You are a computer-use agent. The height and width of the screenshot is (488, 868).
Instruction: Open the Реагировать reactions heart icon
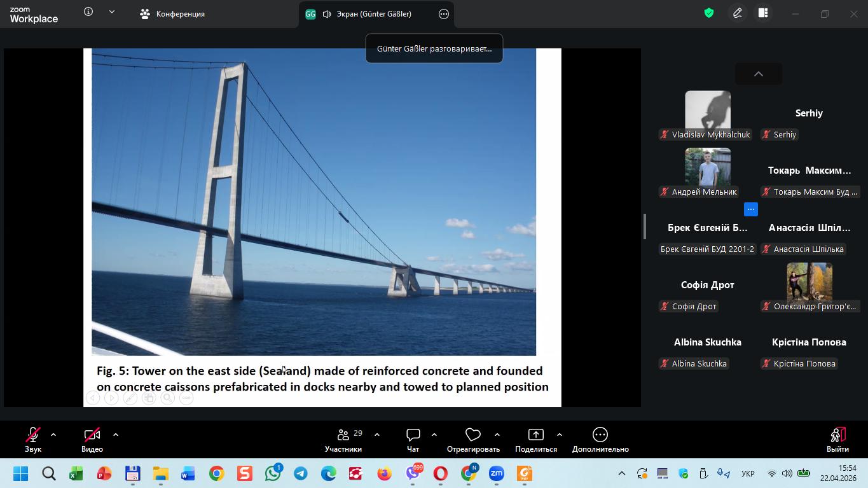coord(473,435)
